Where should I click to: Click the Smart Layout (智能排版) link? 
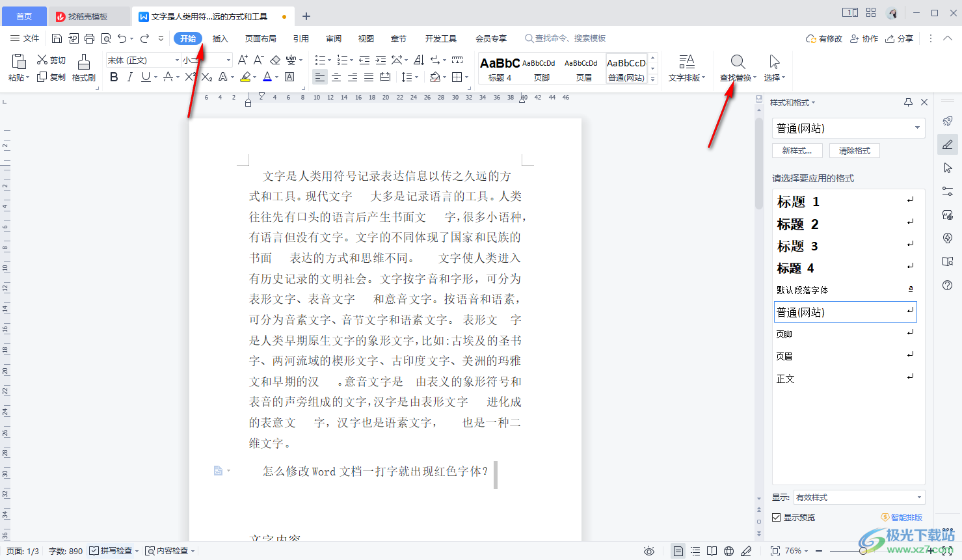[x=902, y=517]
